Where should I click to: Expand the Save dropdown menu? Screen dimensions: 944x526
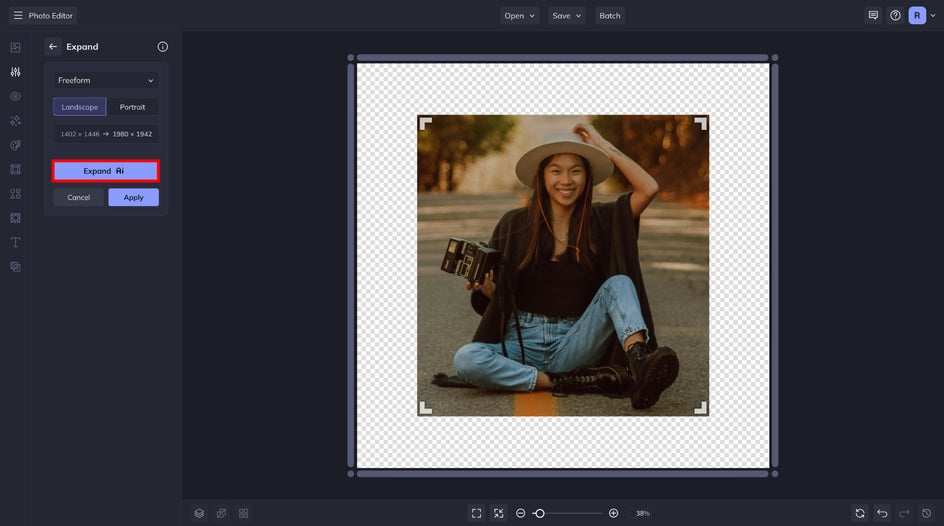tap(567, 16)
